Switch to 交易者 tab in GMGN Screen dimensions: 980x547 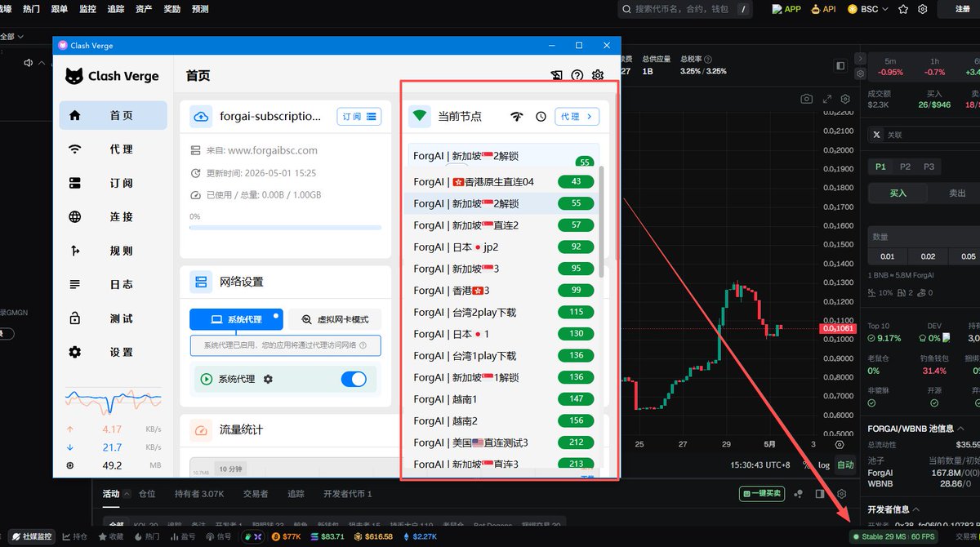[256, 494]
